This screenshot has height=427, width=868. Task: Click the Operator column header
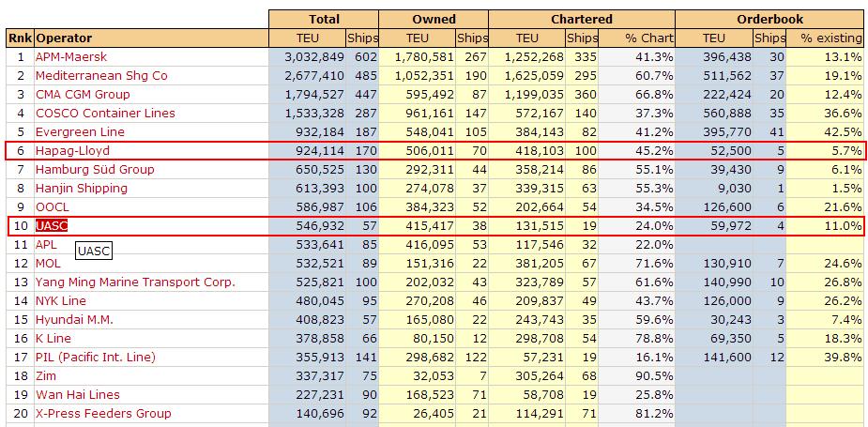64,38
